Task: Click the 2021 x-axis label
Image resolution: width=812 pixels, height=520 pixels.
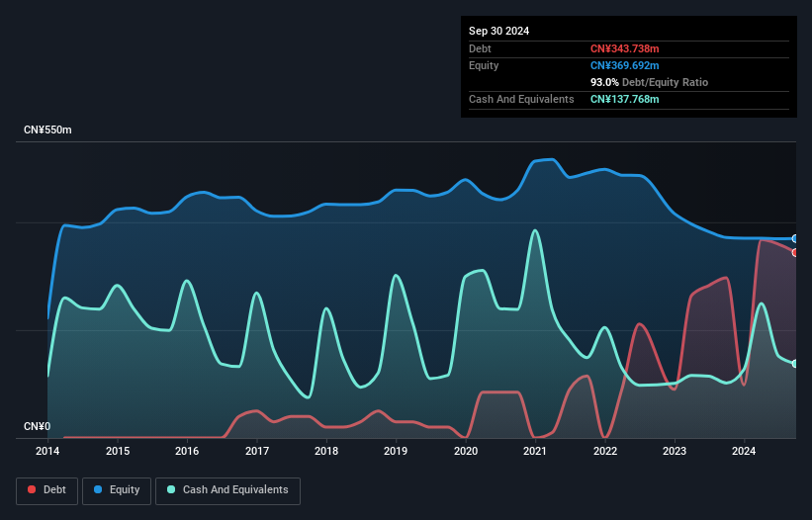Action: 535,451
